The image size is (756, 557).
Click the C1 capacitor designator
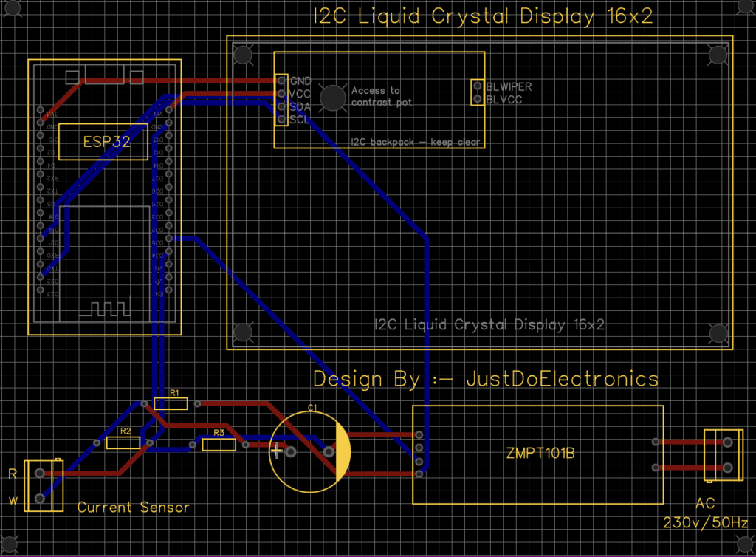pos(312,408)
